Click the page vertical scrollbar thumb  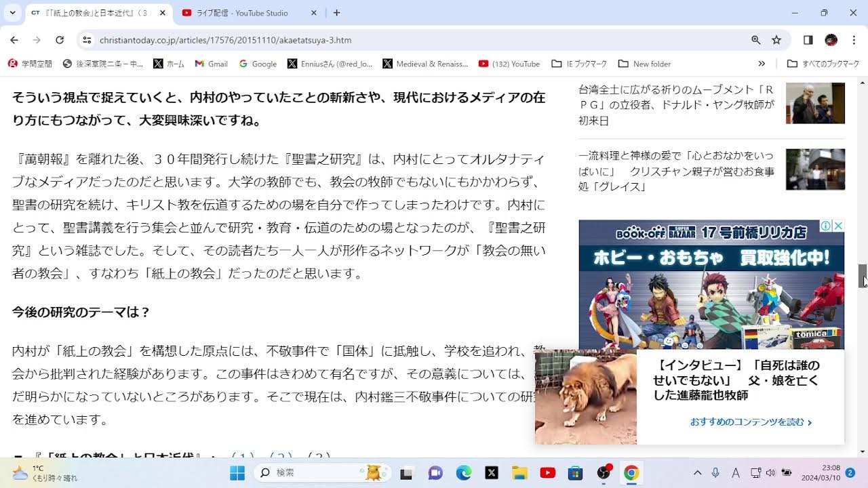863,276
